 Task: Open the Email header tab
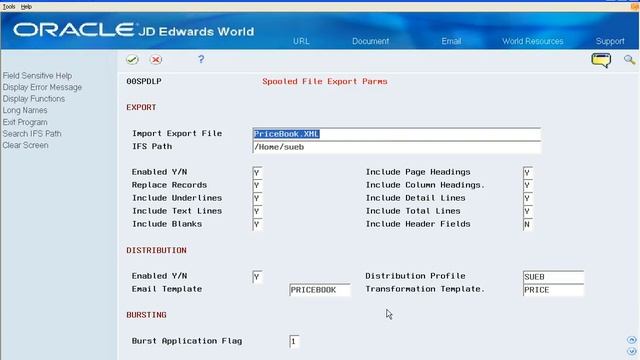pyautogui.click(x=451, y=41)
